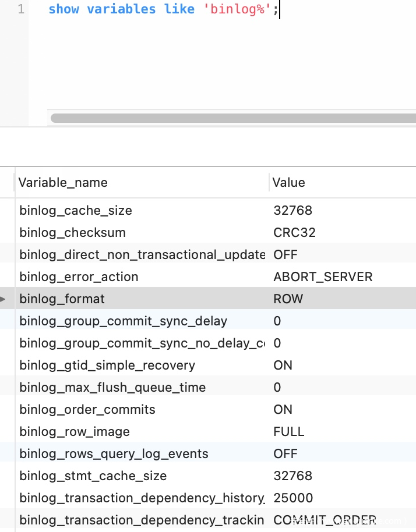Viewport: 416px width, 532px height.
Task: Select the binlog_checksum row
Action: (72, 232)
